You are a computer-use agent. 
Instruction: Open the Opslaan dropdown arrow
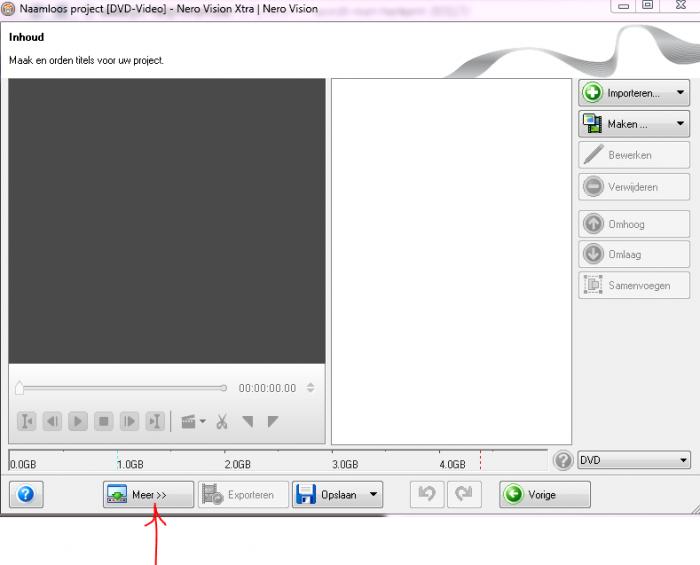pos(374,494)
